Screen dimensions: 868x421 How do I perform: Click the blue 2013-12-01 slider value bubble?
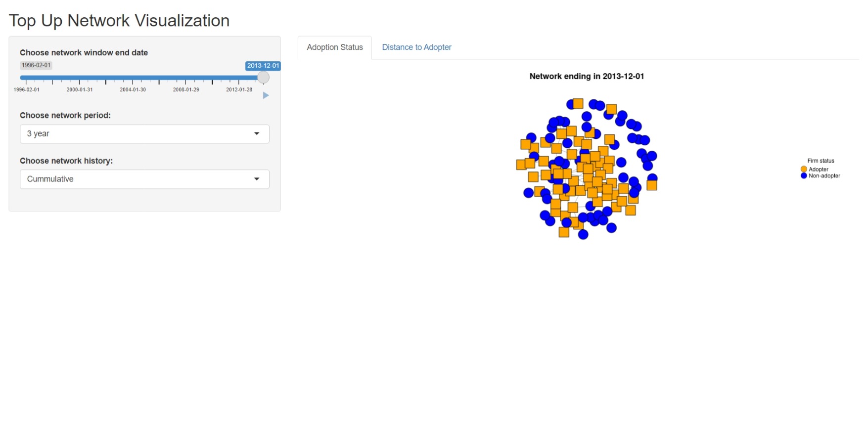pos(263,66)
